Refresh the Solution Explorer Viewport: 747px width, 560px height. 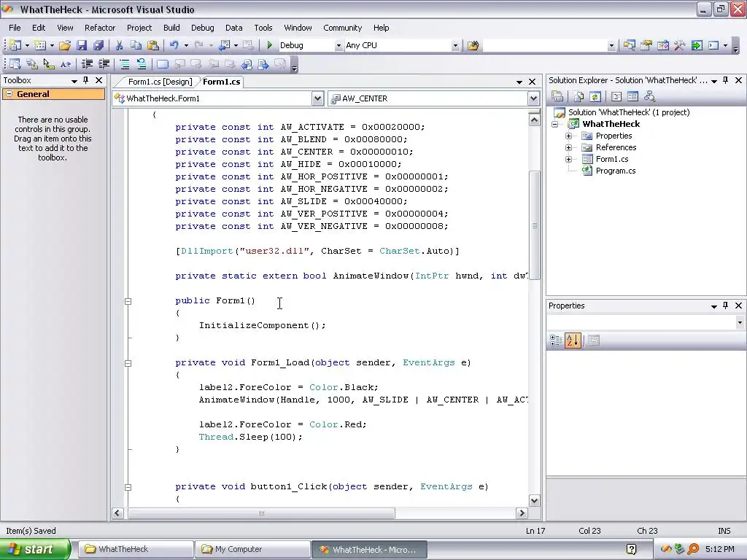tap(595, 97)
